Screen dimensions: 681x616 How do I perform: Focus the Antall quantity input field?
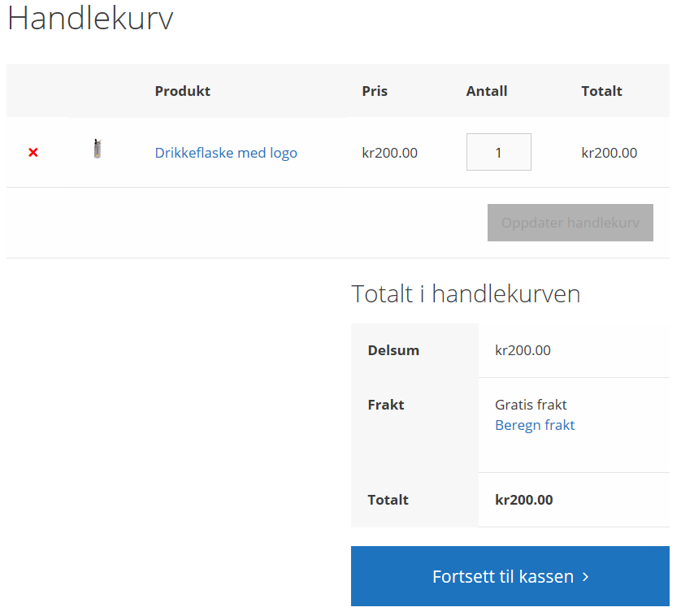[499, 152]
